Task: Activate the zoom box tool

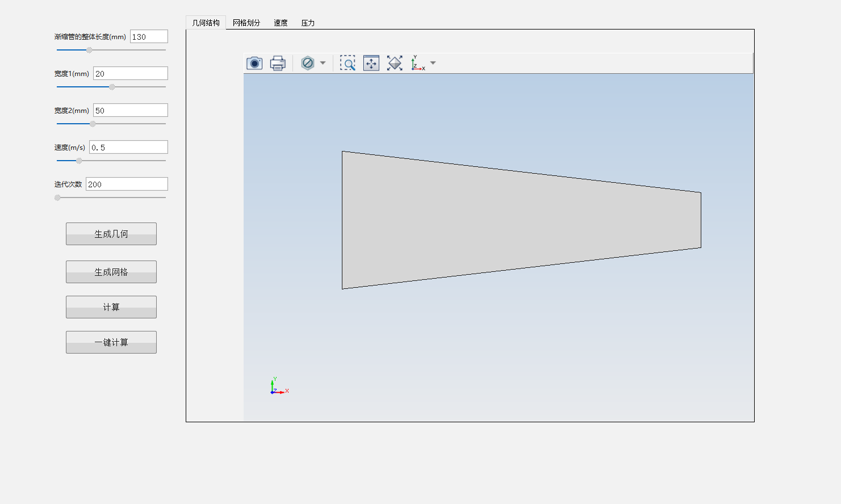Action: point(348,63)
